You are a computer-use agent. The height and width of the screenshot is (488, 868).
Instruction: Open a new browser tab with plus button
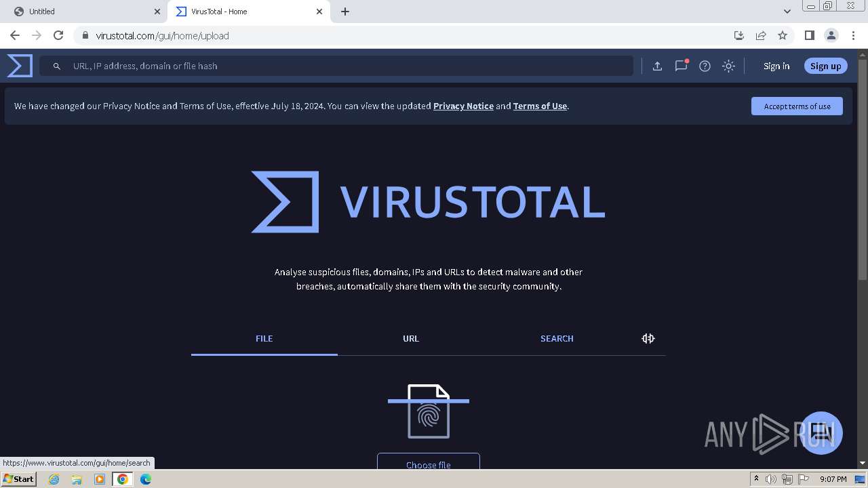(x=345, y=12)
